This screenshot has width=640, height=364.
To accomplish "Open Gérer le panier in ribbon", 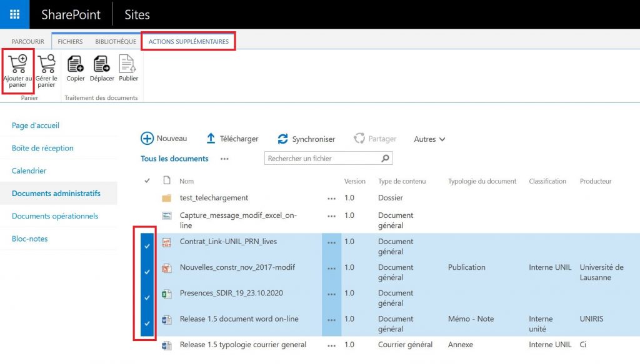I will pos(46,64).
